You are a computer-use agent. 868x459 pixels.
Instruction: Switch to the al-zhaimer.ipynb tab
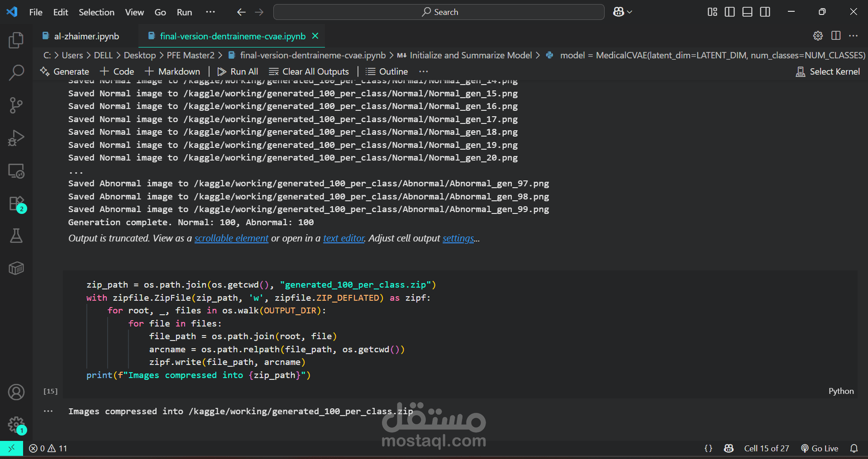[86, 36]
